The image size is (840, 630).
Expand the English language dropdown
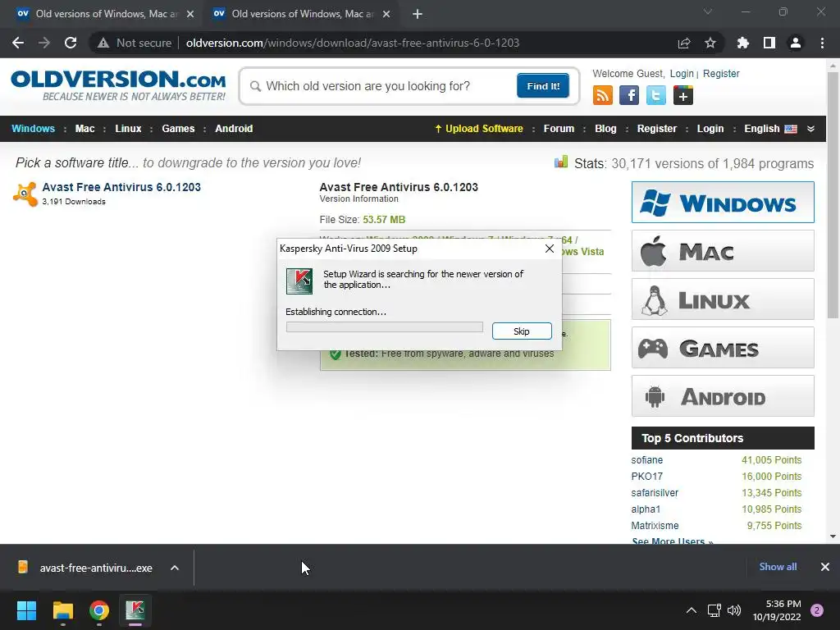pyautogui.click(x=811, y=129)
